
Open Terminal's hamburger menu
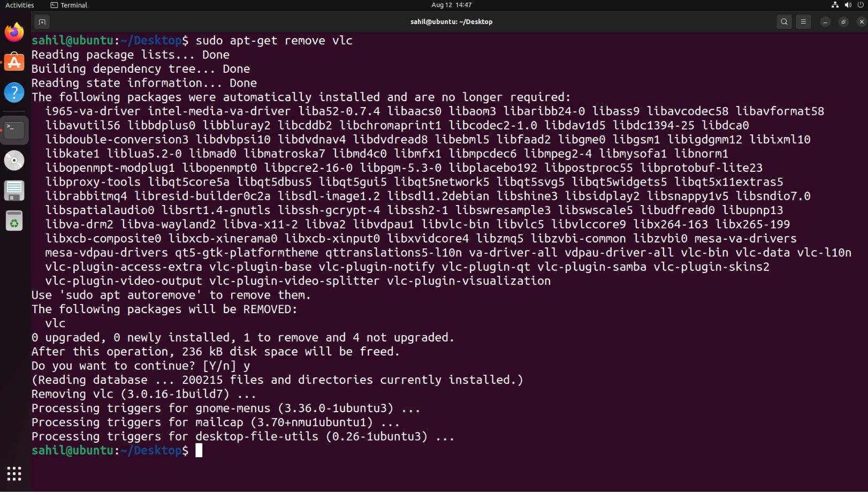pyautogui.click(x=803, y=22)
